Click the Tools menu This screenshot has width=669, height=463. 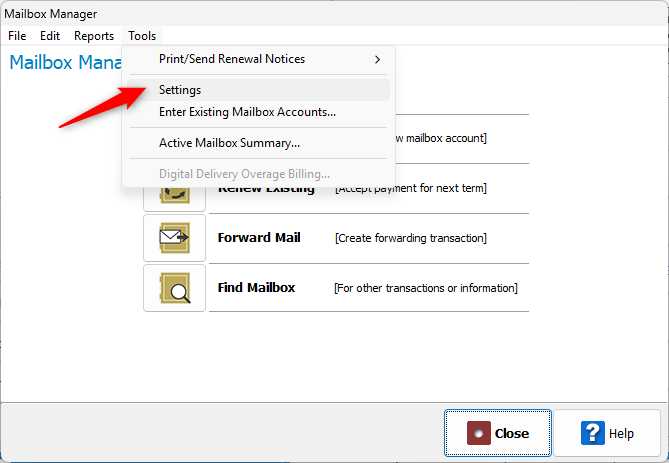pos(142,36)
